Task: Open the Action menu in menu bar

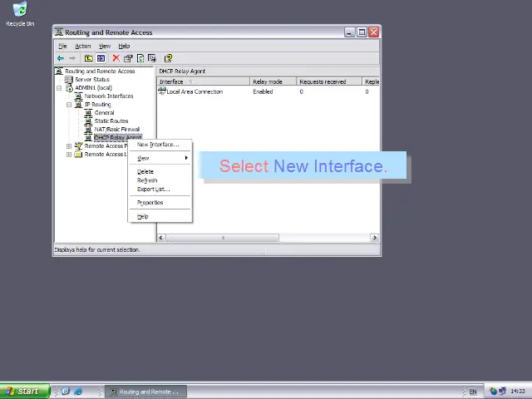Action: point(83,46)
